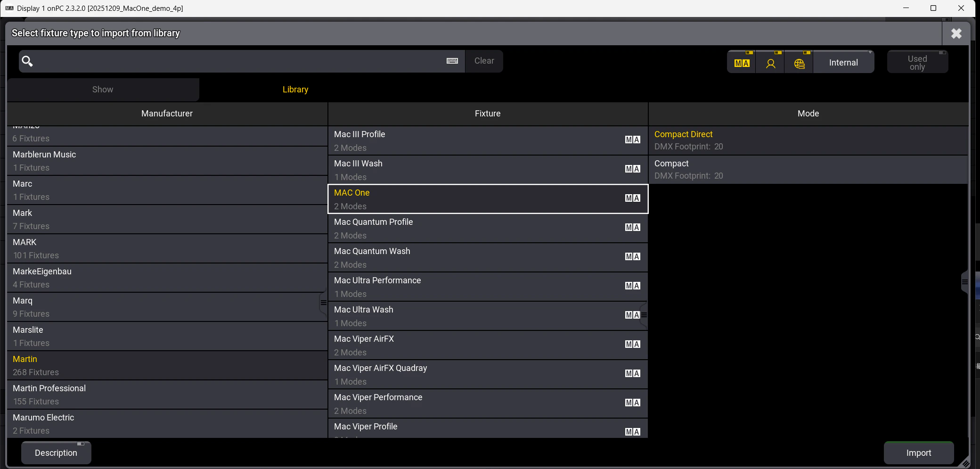Select the MarkeEigenbau manufacturer
The height and width of the screenshot is (469, 980).
point(167,278)
